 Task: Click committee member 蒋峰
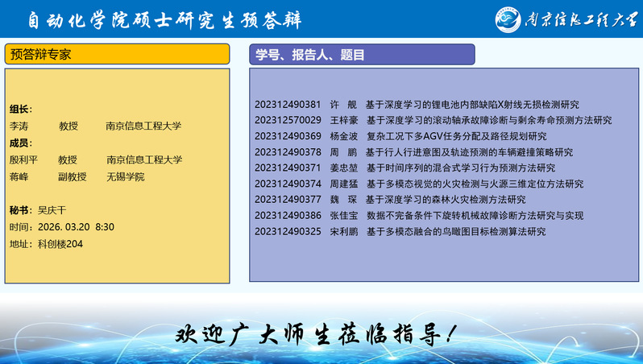(19, 176)
